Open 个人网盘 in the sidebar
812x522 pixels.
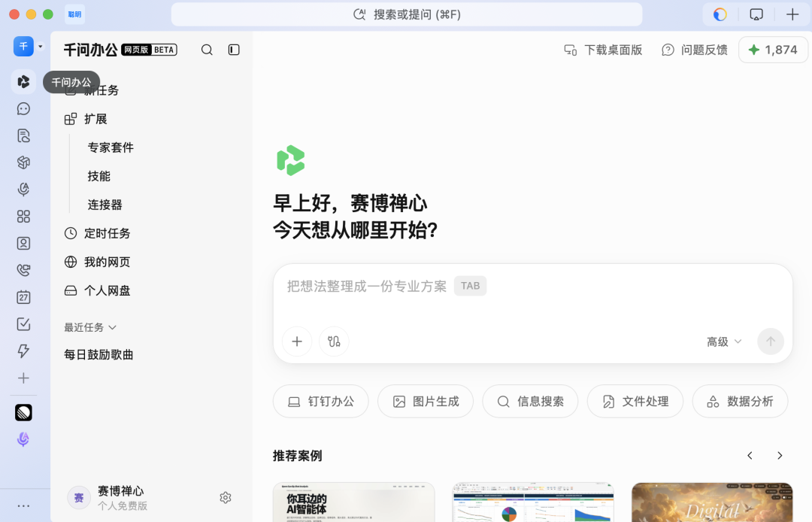[x=97, y=290]
